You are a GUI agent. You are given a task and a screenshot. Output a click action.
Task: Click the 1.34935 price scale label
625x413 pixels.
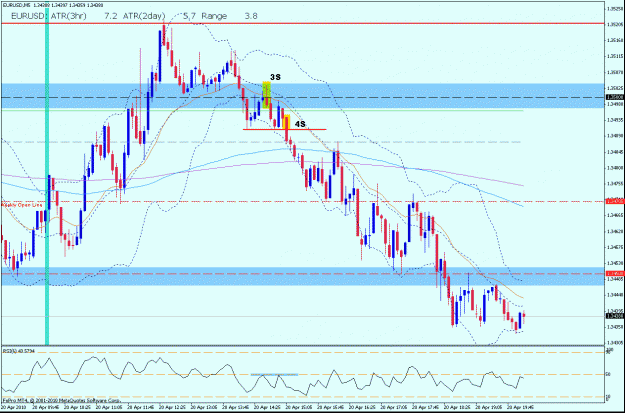pos(614,120)
